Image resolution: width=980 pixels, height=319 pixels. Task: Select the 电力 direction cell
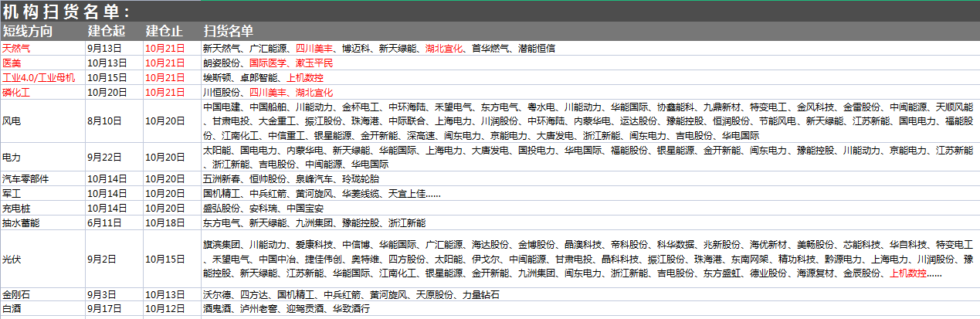click(x=42, y=158)
